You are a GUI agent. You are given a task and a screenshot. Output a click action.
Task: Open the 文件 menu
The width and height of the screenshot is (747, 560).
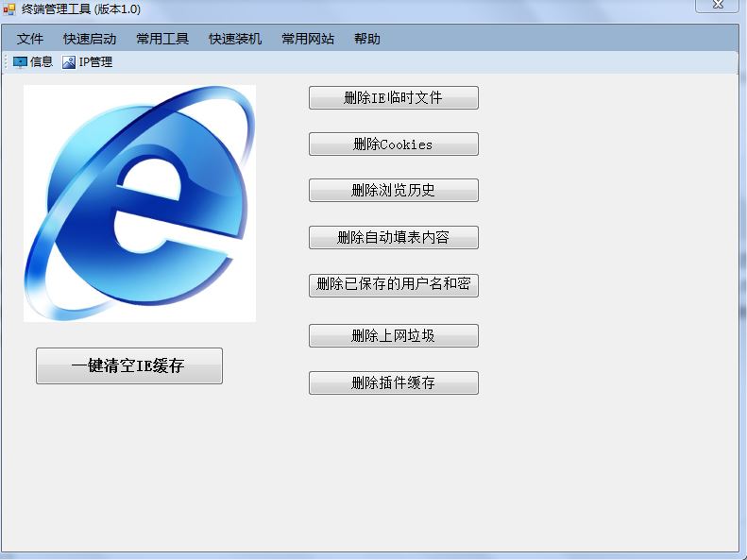[x=29, y=39]
